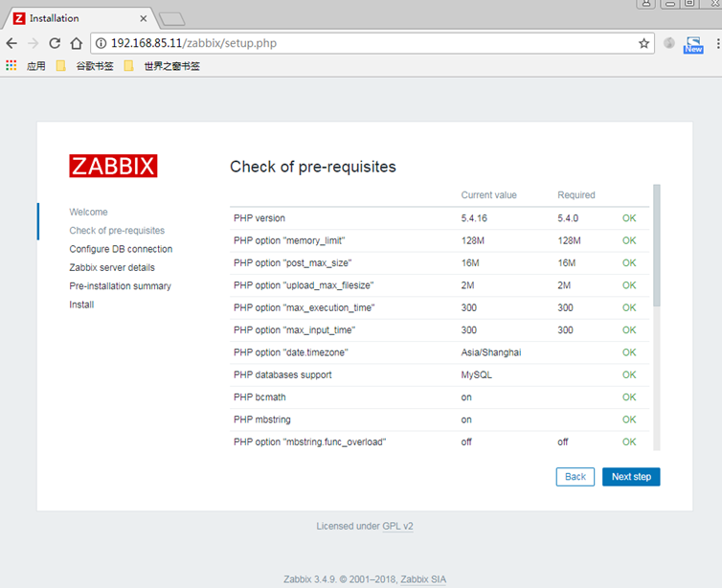Click the browser back arrow
This screenshot has width=722, height=588.
pos(11,43)
